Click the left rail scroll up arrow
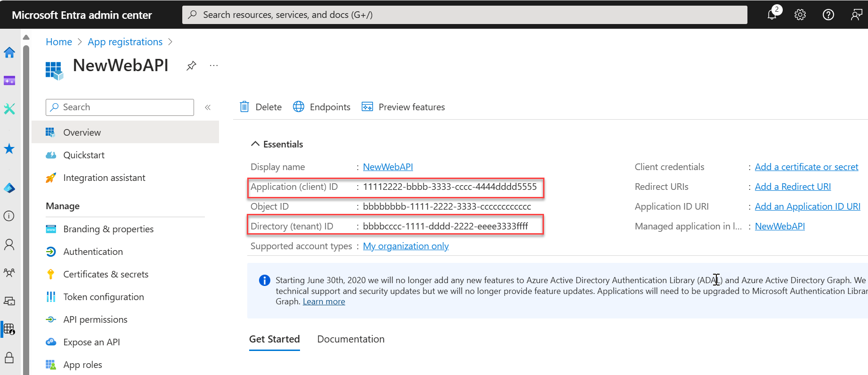The height and width of the screenshot is (375, 868). pyautogui.click(x=26, y=37)
